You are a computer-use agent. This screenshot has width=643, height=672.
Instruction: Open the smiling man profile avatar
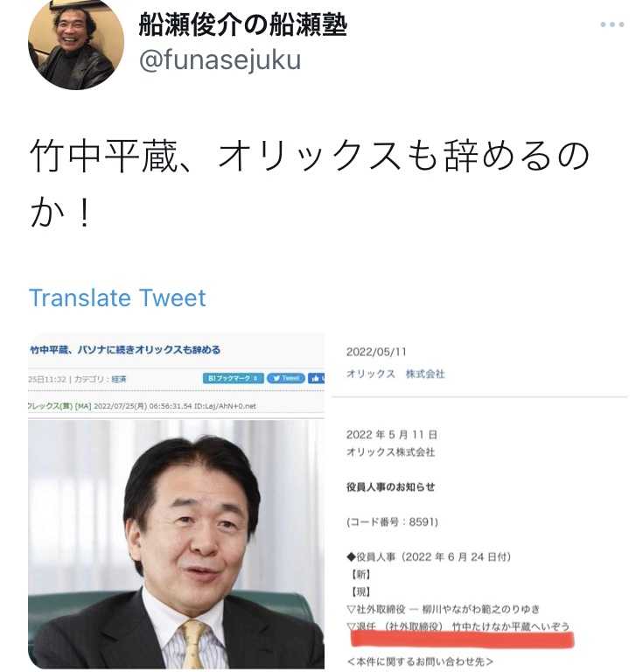pyautogui.click(x=76, y=42)
